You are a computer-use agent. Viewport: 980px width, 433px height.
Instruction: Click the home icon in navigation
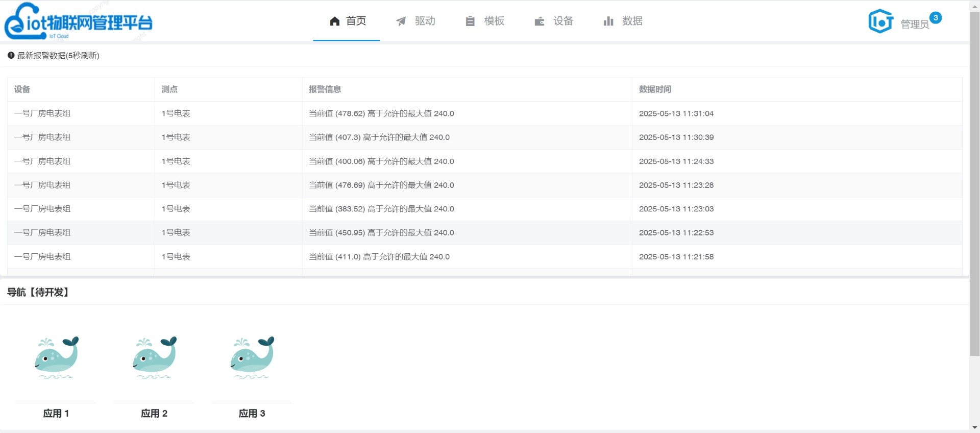pos(334,21)
